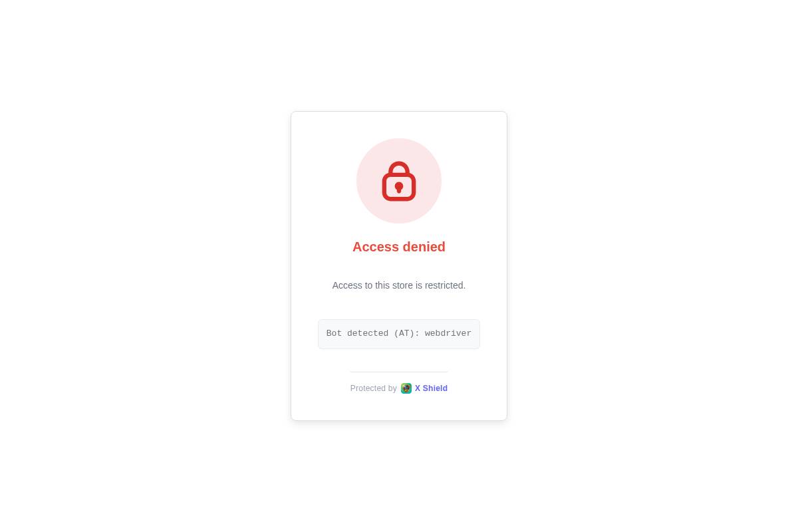Click the store is restricted message
Image resolution: width=798 pixels, height=532 pixels.
pyautogui.click(x=399, y=285)
